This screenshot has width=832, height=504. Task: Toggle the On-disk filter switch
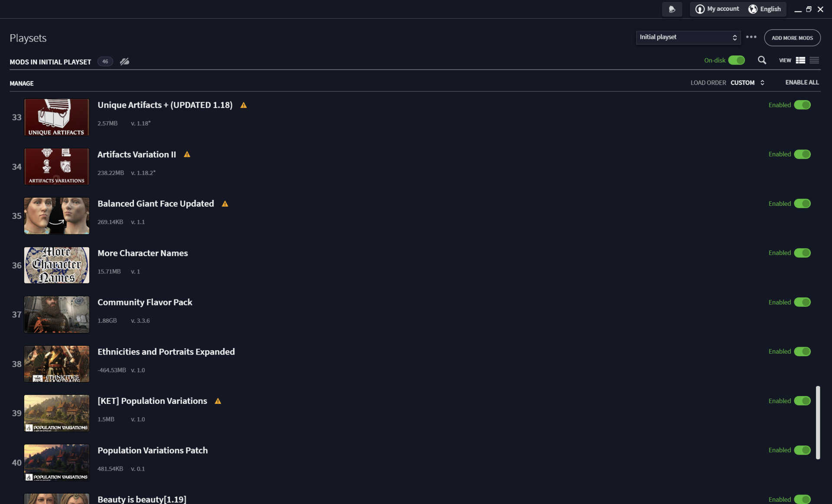click(736, 60)
